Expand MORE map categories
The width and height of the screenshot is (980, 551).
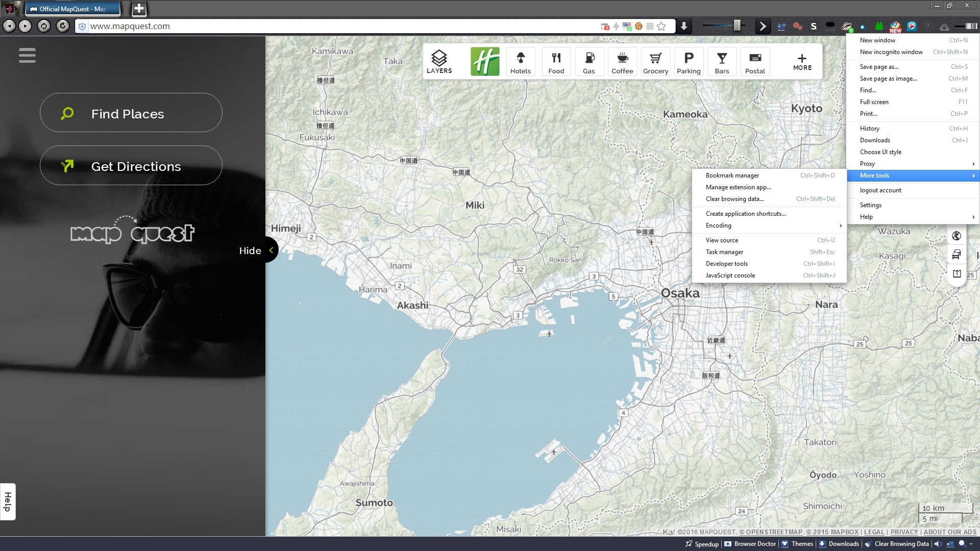(802, 62)
